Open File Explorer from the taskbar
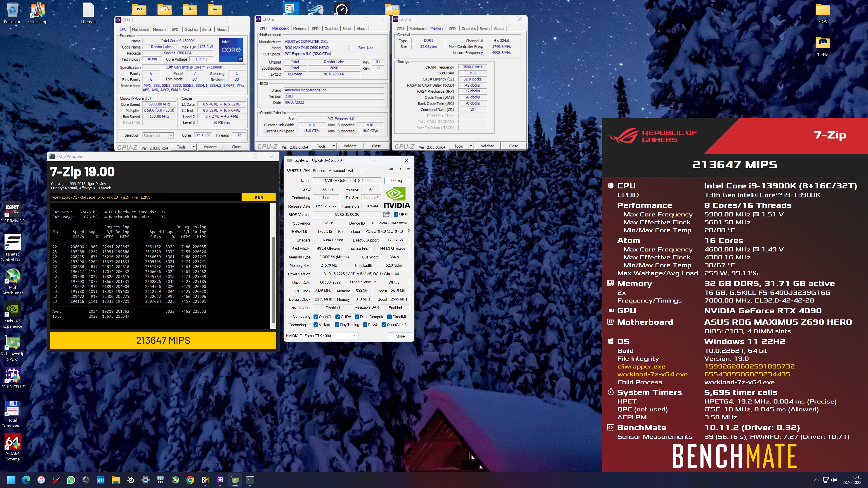 tap(116, 480)
